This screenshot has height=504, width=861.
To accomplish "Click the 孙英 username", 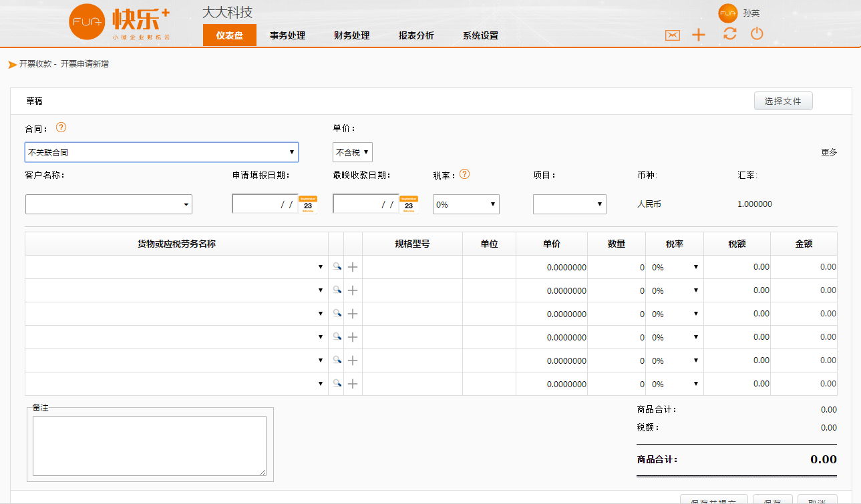I will 751,13.
